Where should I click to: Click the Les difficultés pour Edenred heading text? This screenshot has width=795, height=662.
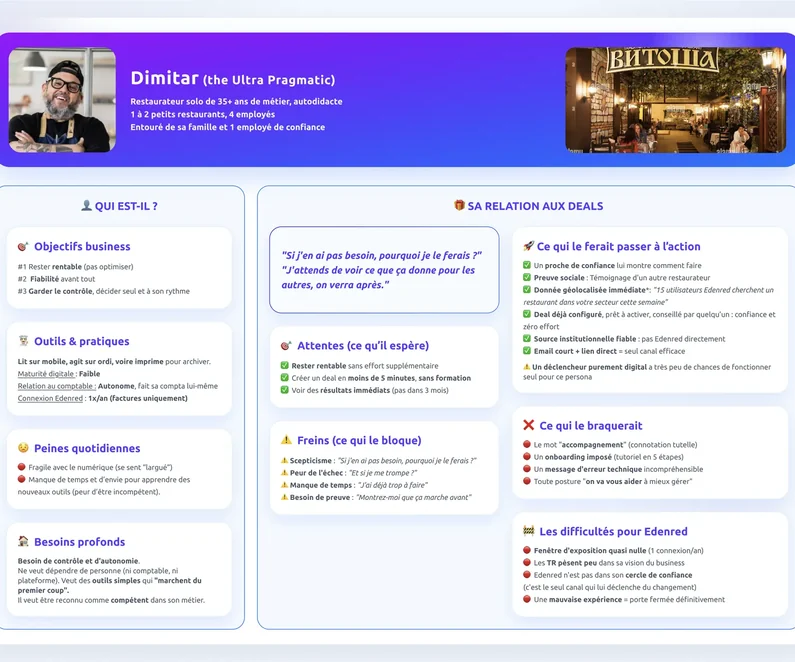[x=613, y=531]
